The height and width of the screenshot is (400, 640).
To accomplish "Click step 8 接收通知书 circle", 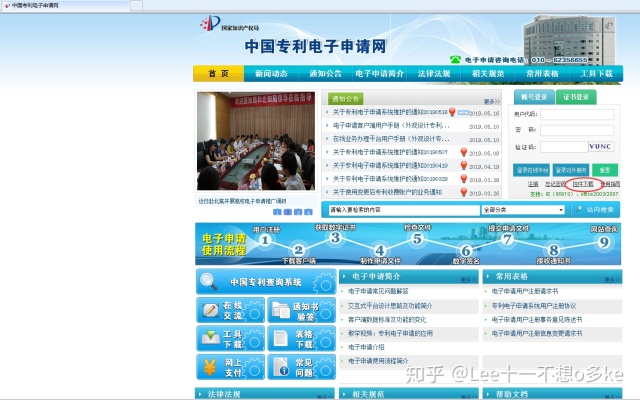I will (553, 250).
